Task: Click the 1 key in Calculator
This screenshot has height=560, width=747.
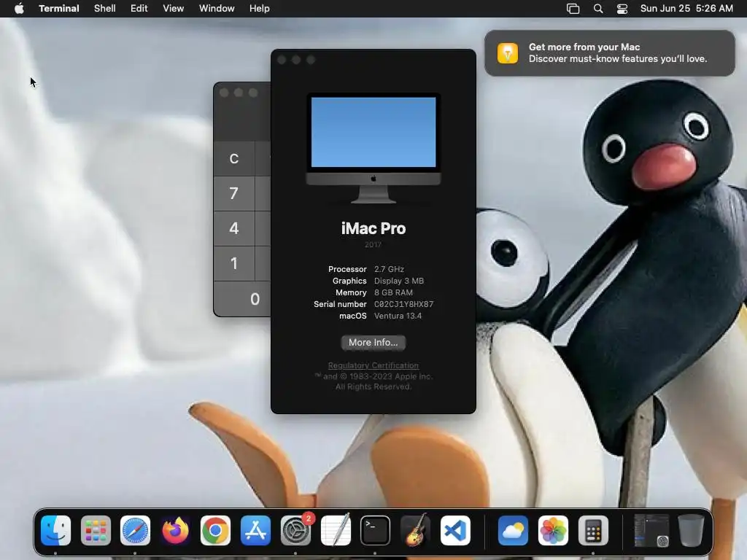Action: (x=234, y=263)
